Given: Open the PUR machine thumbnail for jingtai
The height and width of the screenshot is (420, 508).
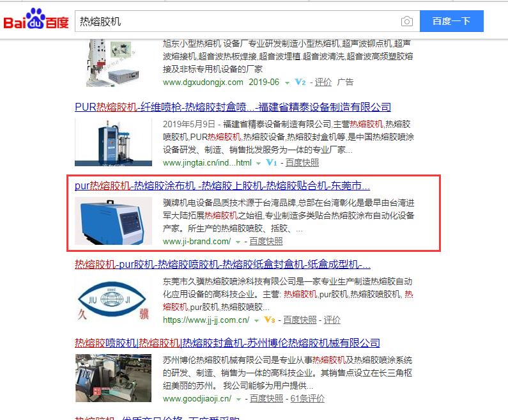Looking at the screenshot, I should [x=113, y=143].
